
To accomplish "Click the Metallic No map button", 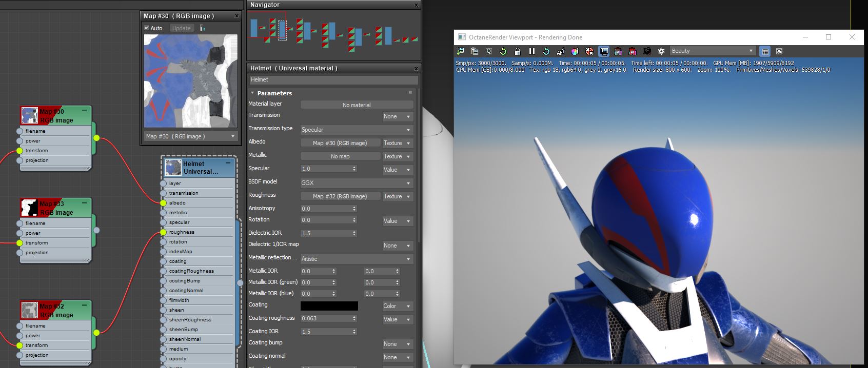I will 340,157.
